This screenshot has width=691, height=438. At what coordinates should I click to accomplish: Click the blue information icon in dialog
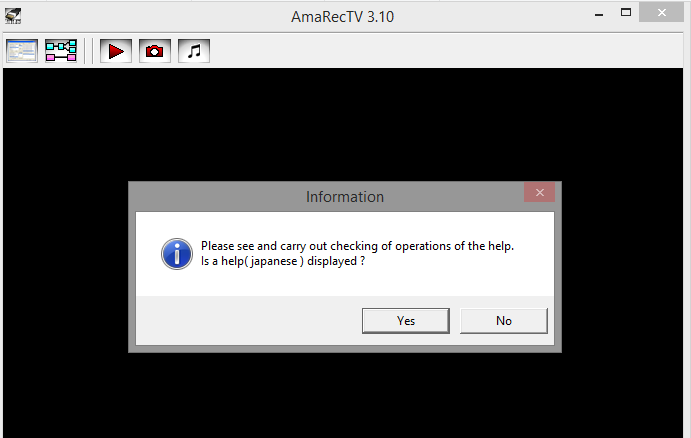tap(176, 254)
